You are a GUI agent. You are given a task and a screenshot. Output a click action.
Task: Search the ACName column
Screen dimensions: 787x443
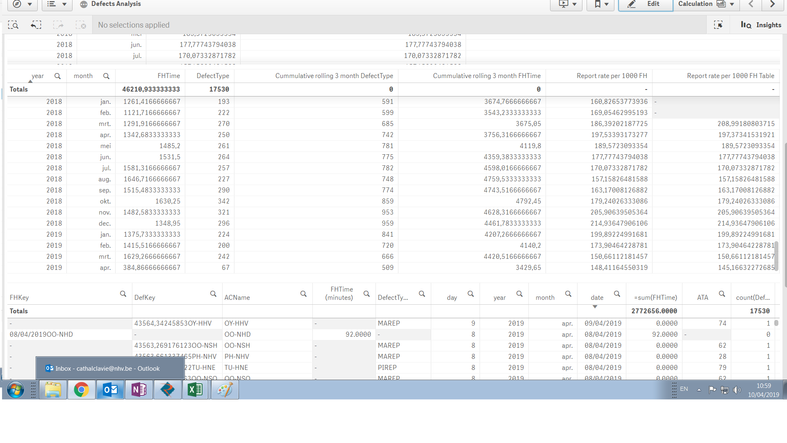(303, 294)
